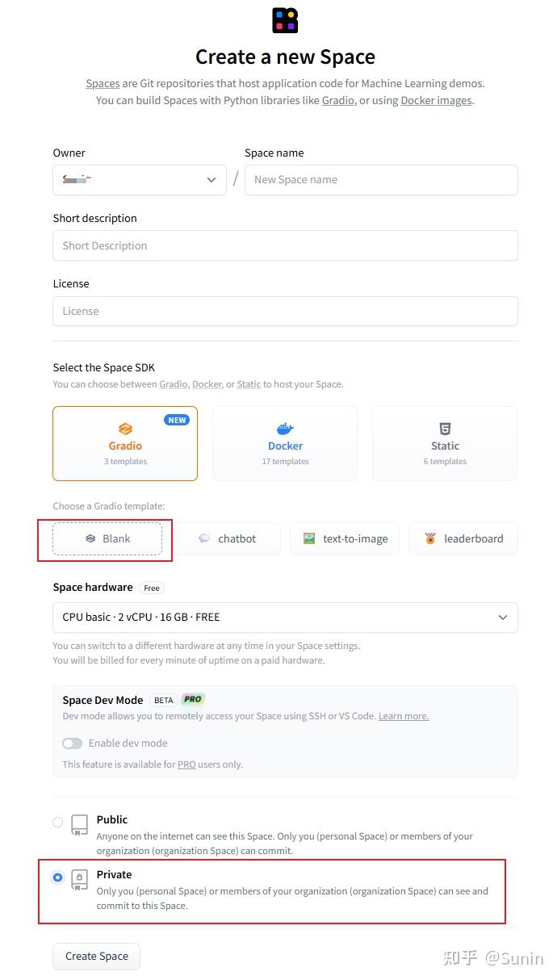Screen dimensions: 557x980
Task: Pick the Static HTML5 icon card
Action: tap(445, 443)
